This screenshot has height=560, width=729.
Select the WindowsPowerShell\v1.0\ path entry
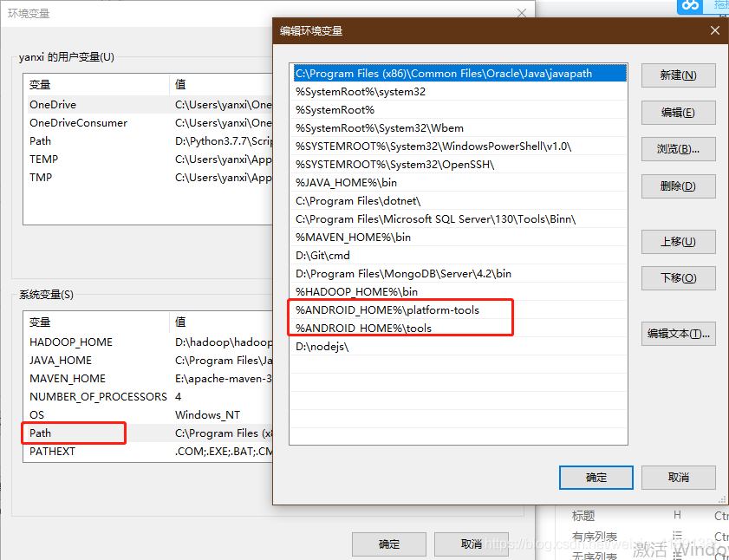pyautogui.click(x=459, y=146)
